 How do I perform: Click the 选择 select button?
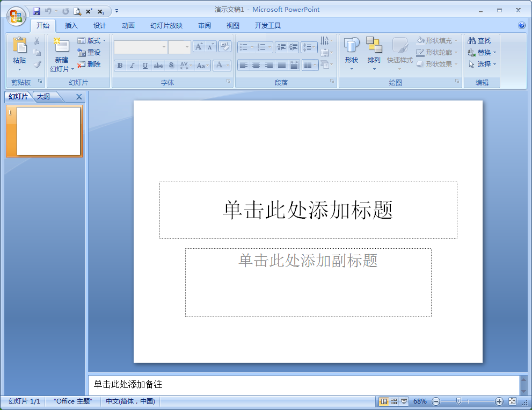482,64
